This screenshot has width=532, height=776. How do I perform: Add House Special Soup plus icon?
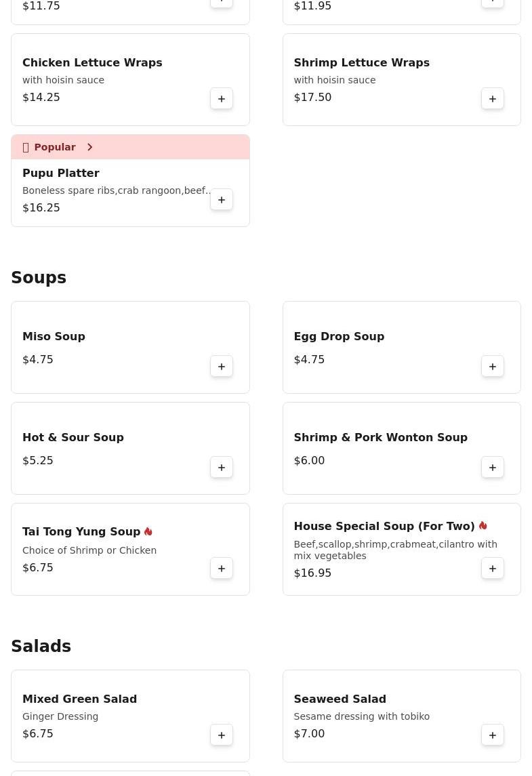coord(493,569)
